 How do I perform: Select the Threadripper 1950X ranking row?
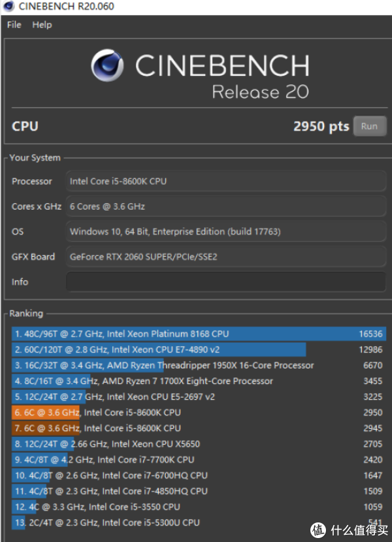tap(199, 366)
